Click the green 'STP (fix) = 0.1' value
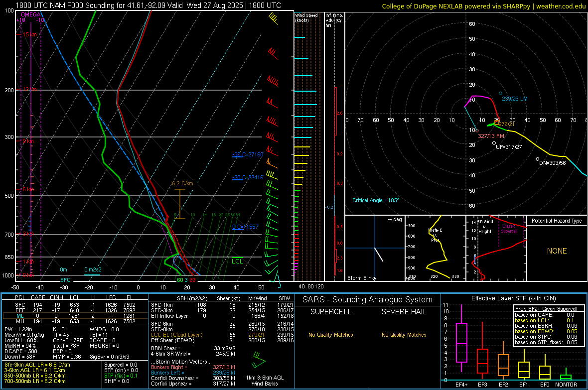 coord(121,376)
